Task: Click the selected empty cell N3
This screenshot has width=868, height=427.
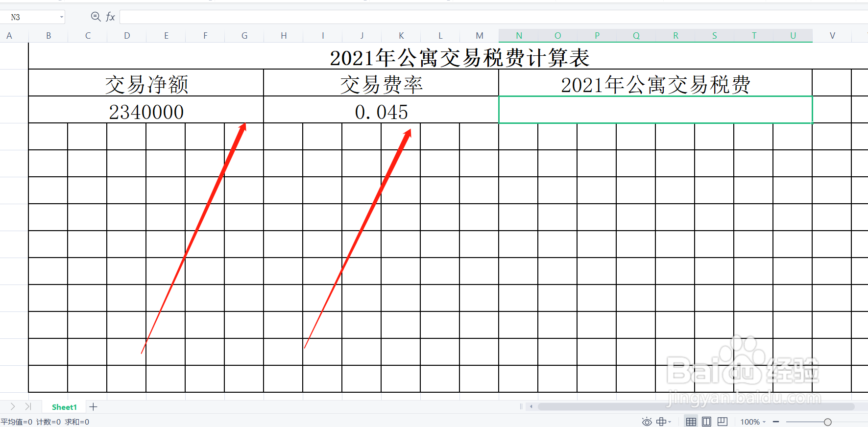Action: click(655, 110)
